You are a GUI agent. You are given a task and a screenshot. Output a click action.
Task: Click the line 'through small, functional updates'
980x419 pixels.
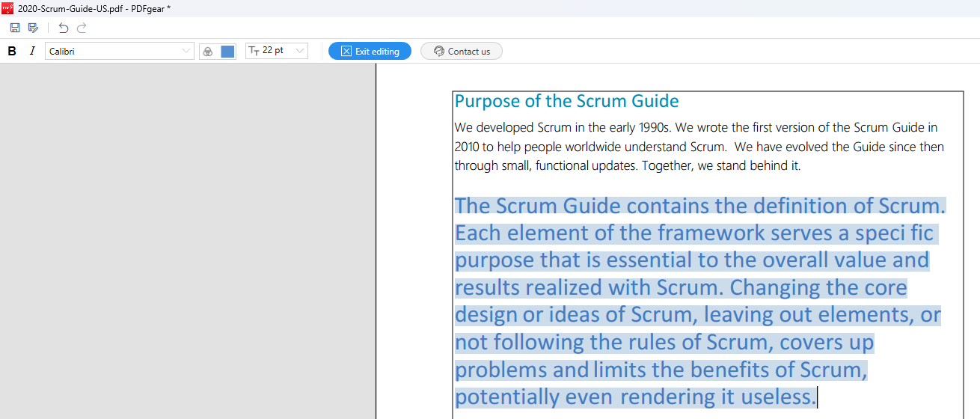(628, 165)
